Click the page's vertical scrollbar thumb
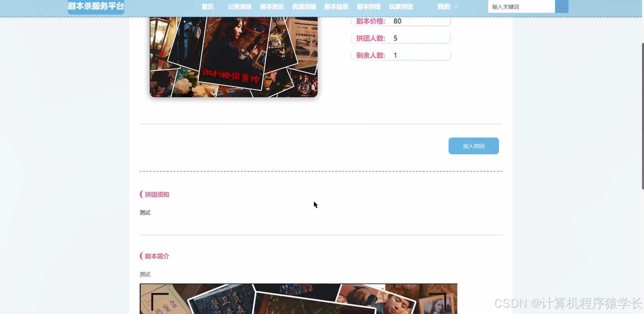Screen dimensions: 644x314 (x=643, y=116)
